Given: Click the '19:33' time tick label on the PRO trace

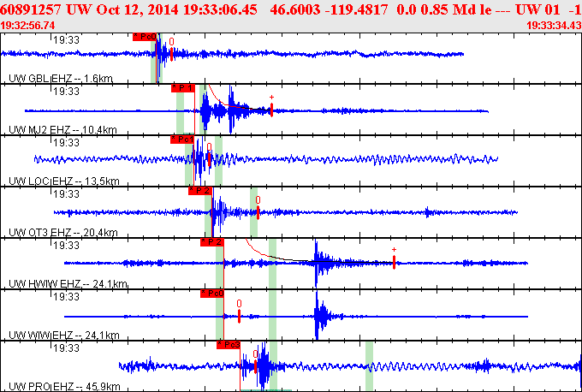Looking at the screenshot, I should point(67,347).
